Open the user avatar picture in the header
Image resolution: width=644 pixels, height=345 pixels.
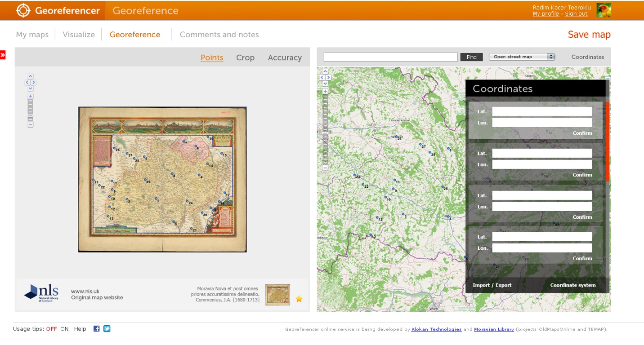click(x=604, y=10)
